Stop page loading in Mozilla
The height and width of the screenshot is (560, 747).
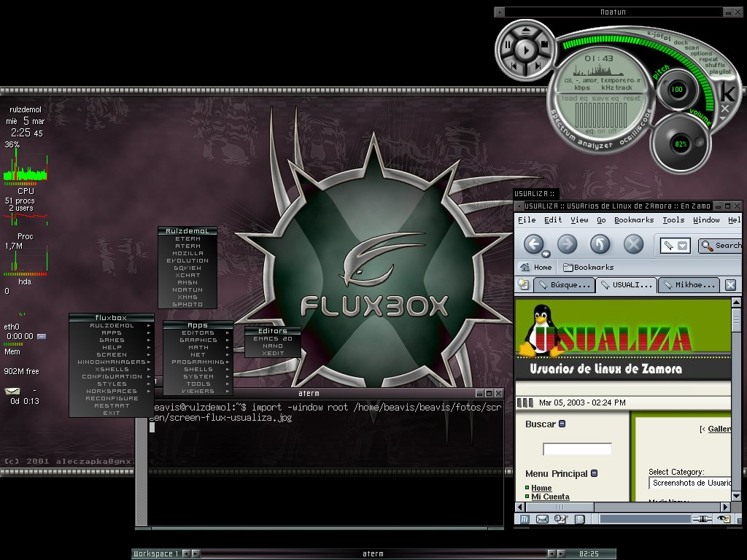pyautogui.click(x=634, y=244)
